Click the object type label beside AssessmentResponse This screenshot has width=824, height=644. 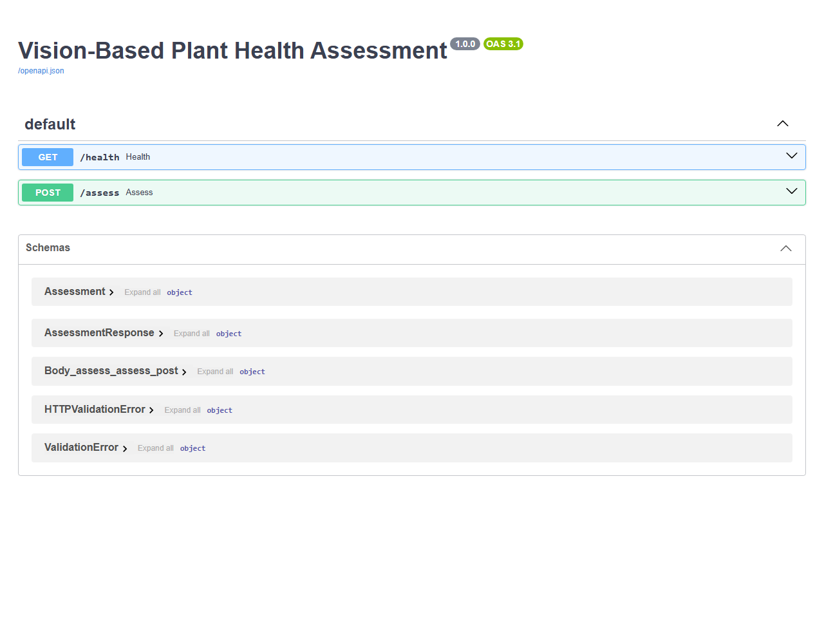pos(229,334)
